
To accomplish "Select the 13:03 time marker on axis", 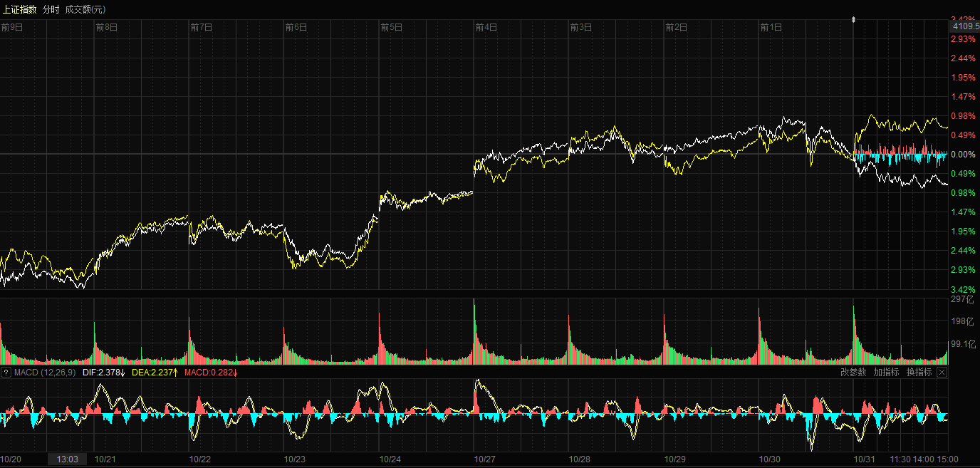I will coord(67,459).
